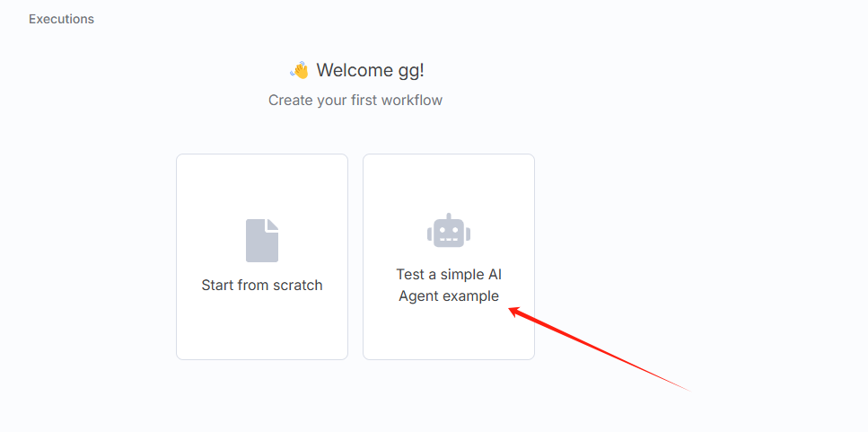Viewport: 868px width, 432px height.
Task: Click empty bottom area of AI Agent card
Action: click(x=449, y=337)
